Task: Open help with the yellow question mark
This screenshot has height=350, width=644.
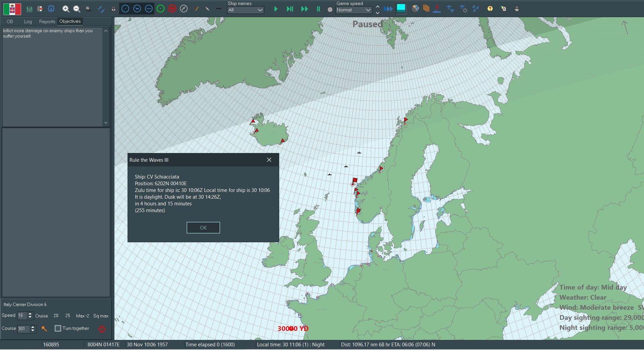Action: point(490,9)
